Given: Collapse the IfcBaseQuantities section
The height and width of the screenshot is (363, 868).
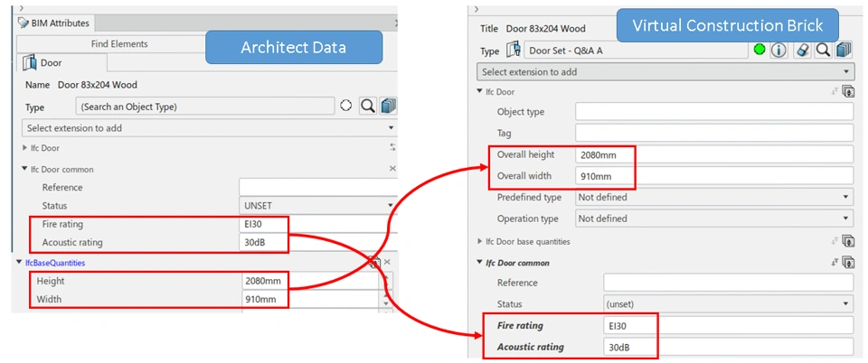Looking at the screenshot, I should click(20, 263).
